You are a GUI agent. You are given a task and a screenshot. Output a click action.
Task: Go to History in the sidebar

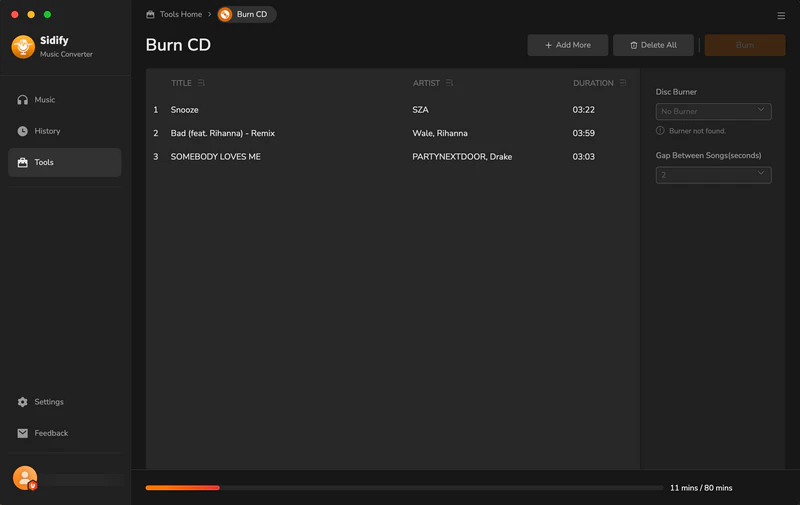point(65,131)
